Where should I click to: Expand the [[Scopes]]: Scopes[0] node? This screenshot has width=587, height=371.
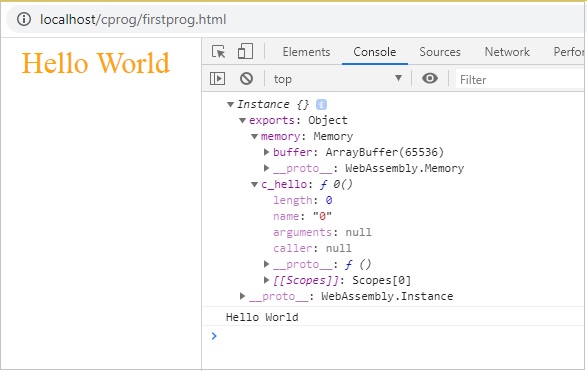[266, 280]
